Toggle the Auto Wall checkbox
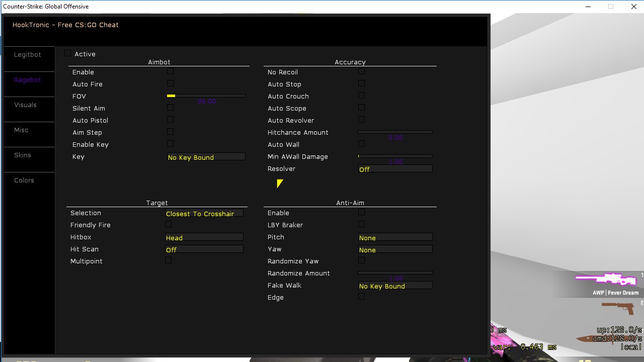The height and width of the screenshot is (362, 644). click(361, 144)
